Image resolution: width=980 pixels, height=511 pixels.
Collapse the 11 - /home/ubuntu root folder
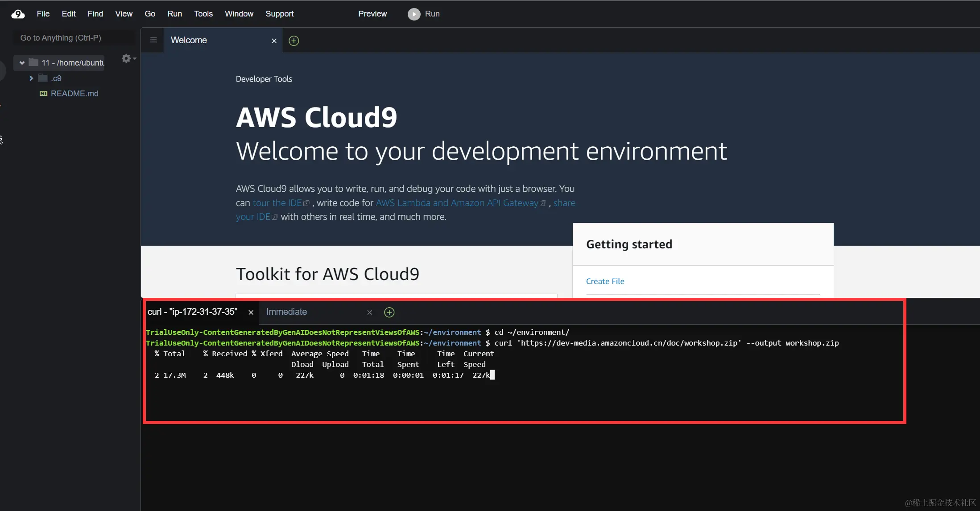coord(22,63)
